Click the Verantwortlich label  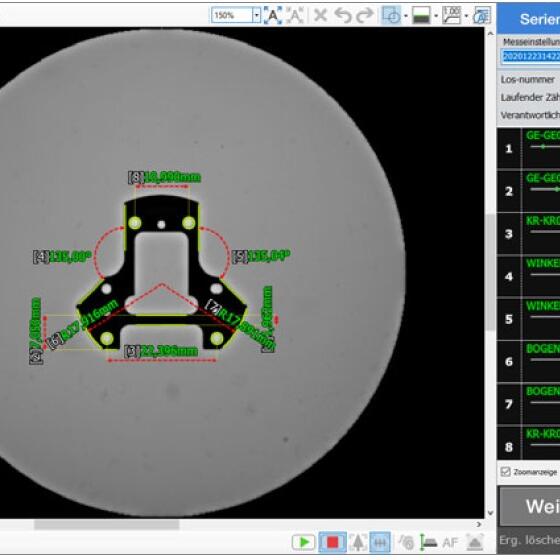pyautogui.click(x=530, y=115)
